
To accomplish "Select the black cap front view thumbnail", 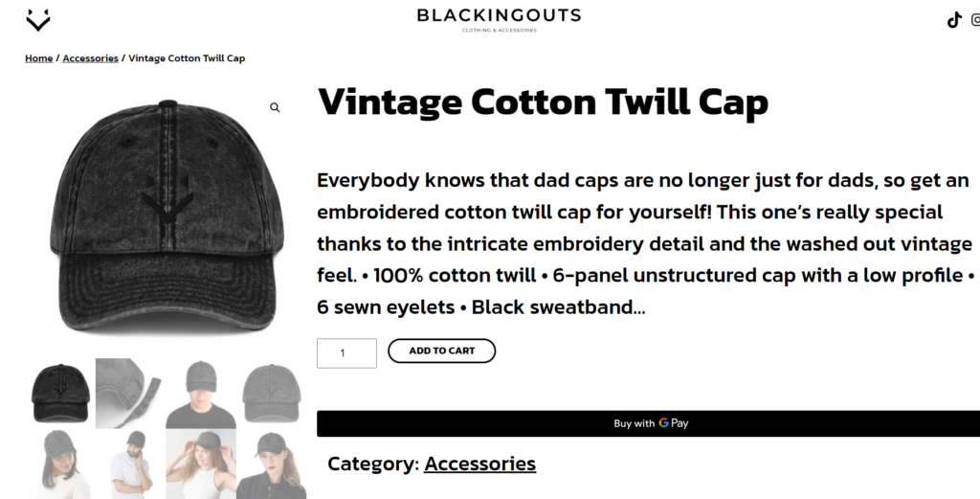I will pyautogui.click(x=60, y=393).
